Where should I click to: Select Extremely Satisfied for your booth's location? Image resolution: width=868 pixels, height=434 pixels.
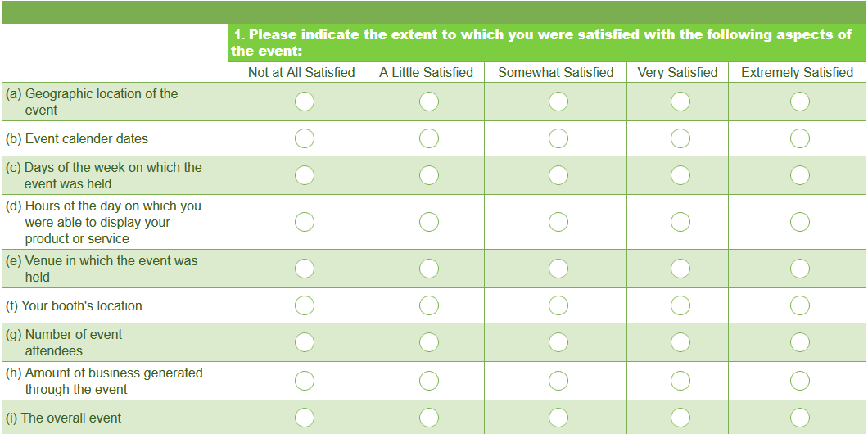point(800,305)
